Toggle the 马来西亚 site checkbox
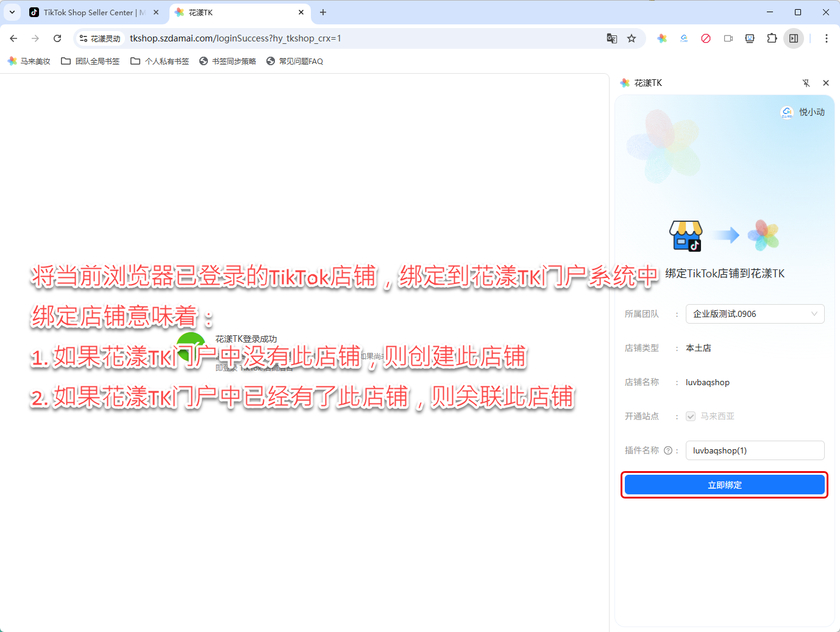This screenshot has height=632, width=840. [691, 416]
